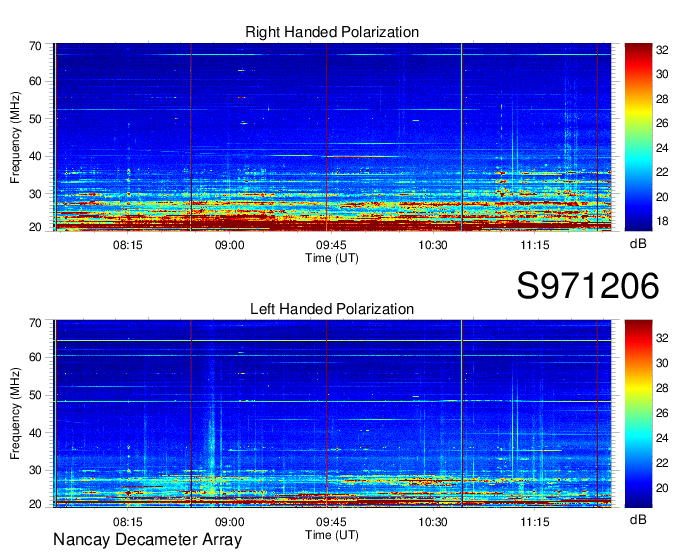Click the dB unit label below the top colorbar
Image resolution: width=680 pixels, height=552 pixels.
pyautogui.click(x=638, y=244)
